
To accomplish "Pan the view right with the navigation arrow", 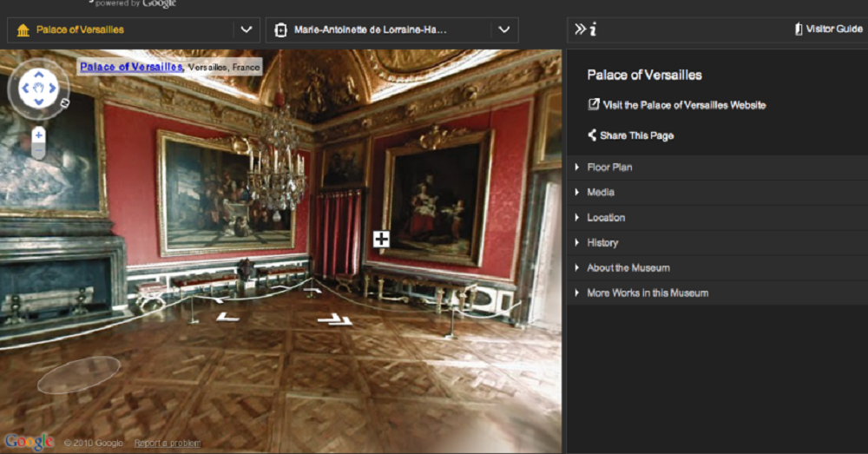I will click(51, 88).
